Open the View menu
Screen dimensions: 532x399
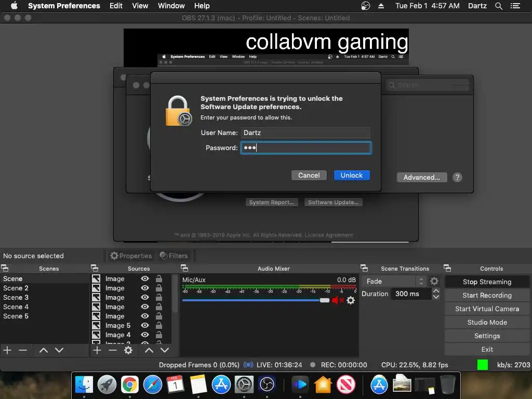[x=140, y=6]
